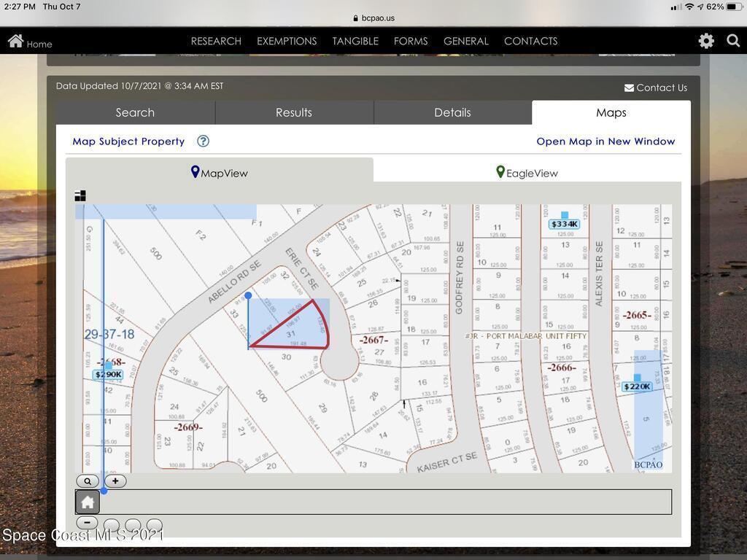
Task: Reset the map with the house button
Action: pos(88,502)
